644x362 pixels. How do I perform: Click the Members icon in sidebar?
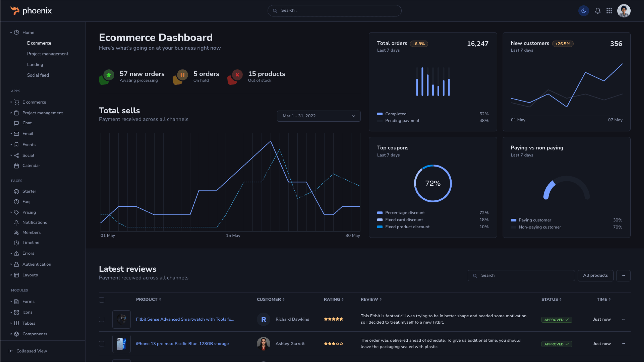17,233
